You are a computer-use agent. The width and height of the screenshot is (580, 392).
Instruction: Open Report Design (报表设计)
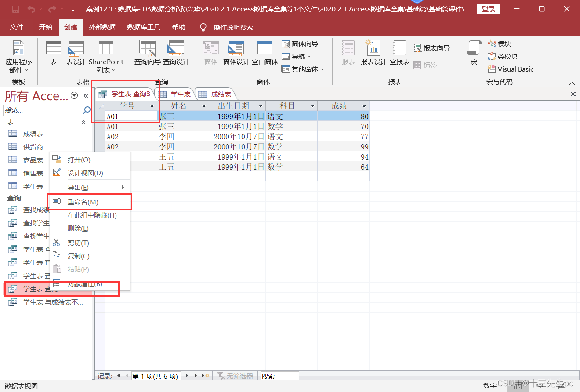[373, 53]
